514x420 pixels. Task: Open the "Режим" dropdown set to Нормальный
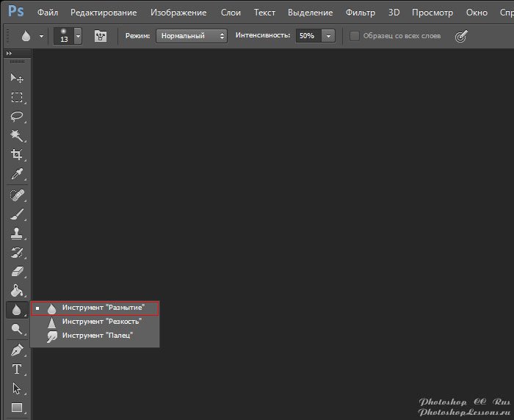click(191, 36)
